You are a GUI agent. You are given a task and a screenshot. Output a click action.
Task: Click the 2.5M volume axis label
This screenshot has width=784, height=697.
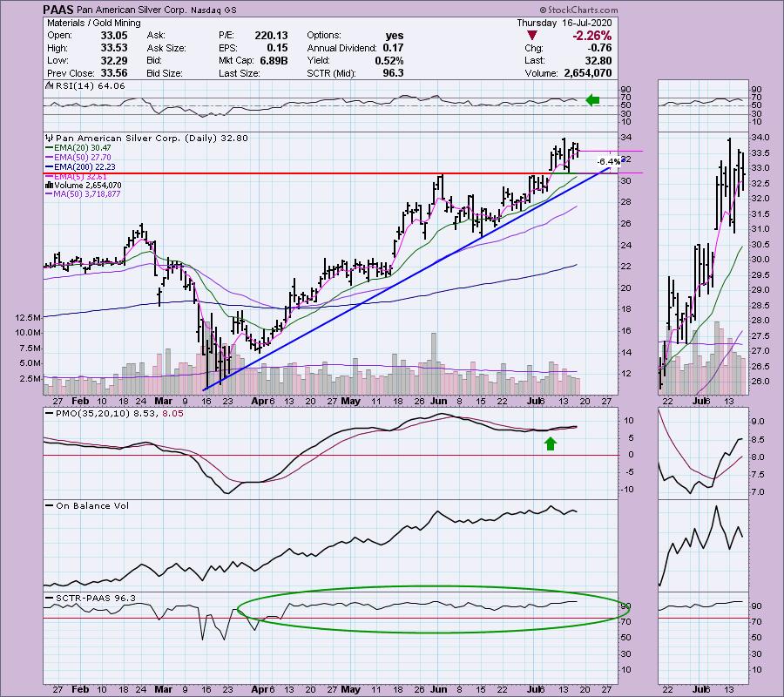(x=30, y=378)
